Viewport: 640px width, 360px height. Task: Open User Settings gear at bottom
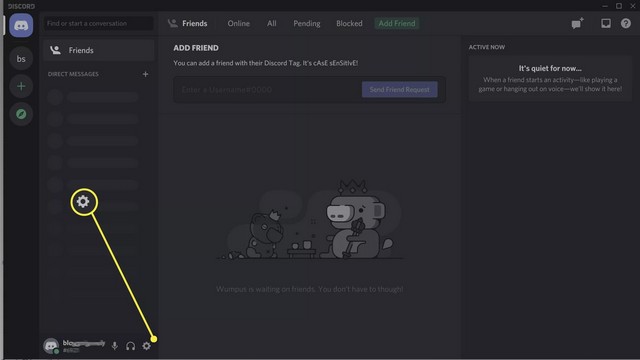click(x=147, y=346)
